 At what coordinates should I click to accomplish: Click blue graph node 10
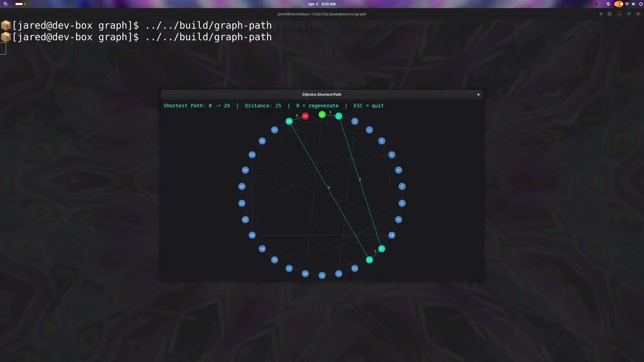(391, 235)
